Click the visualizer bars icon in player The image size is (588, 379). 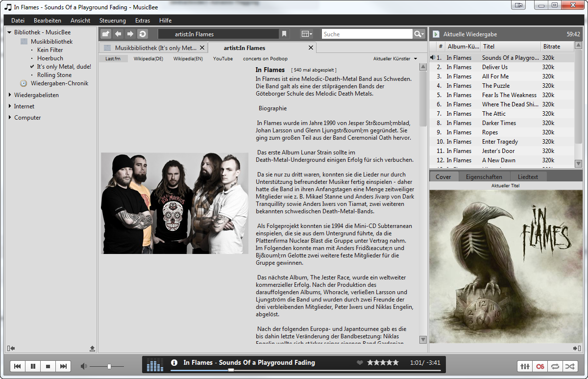(x=155, y=365)
